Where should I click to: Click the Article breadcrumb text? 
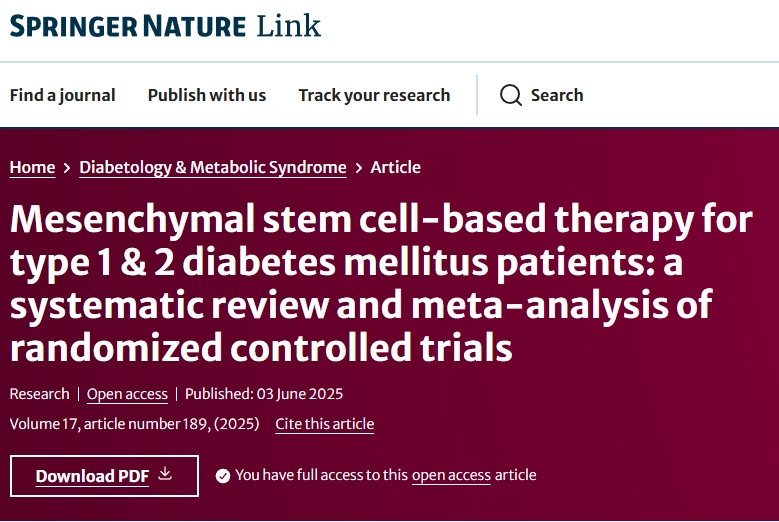click(x=396, y=167)
